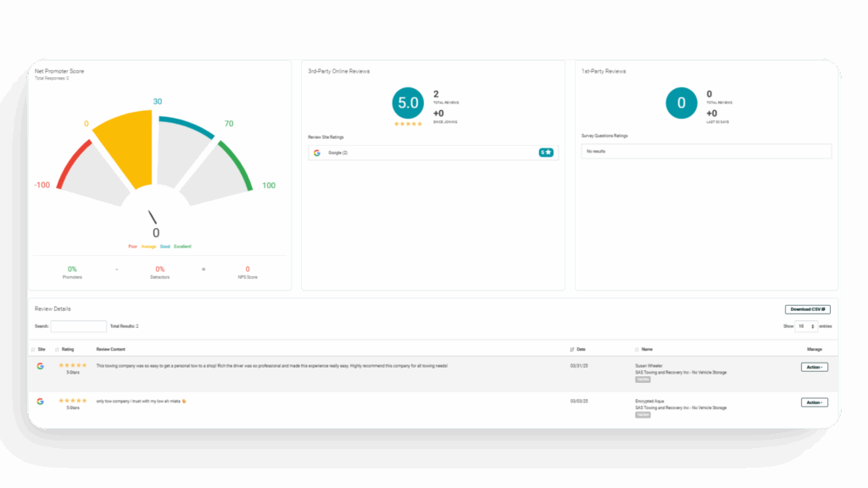Click the Google icon beside Encrypted Aqua's review
868x488 pixels.
pos(40,402)
